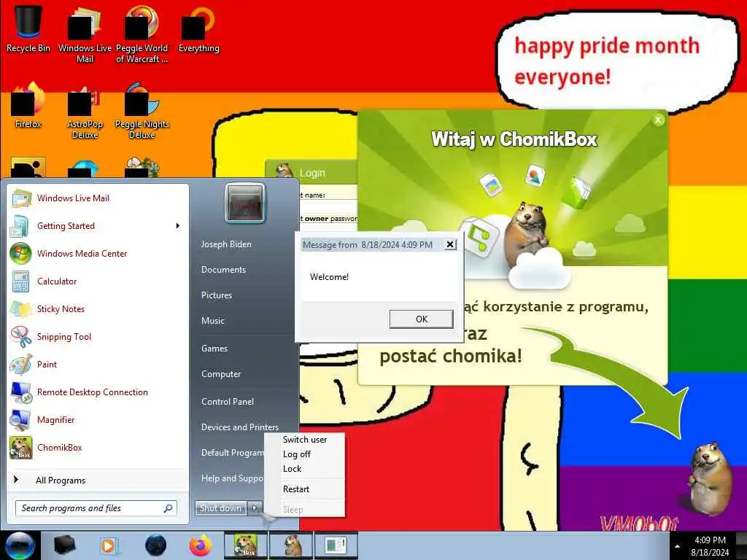Switch to ChomikBox Box taskbar button
The width and height of the screenshot is (747, 560).
pos(245,545)
